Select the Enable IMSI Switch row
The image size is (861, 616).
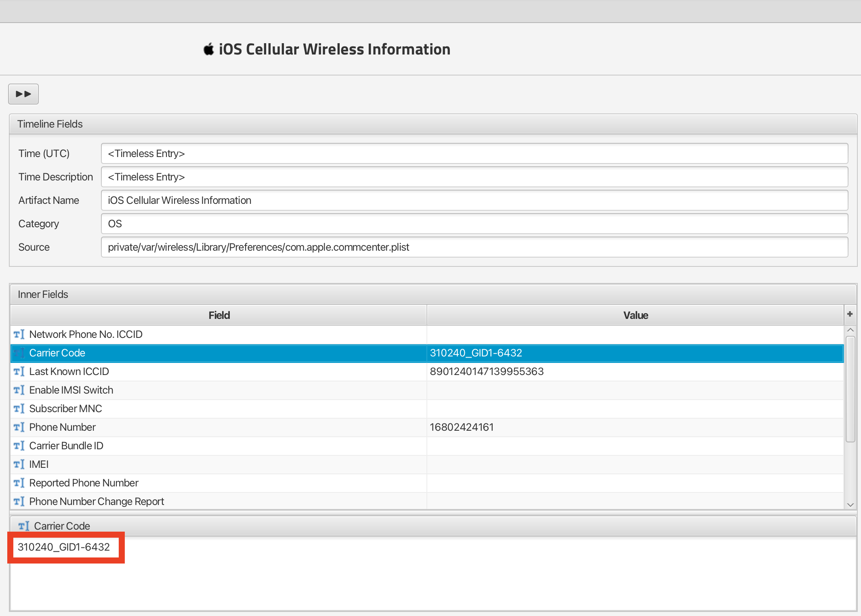(x=427, y=390)
